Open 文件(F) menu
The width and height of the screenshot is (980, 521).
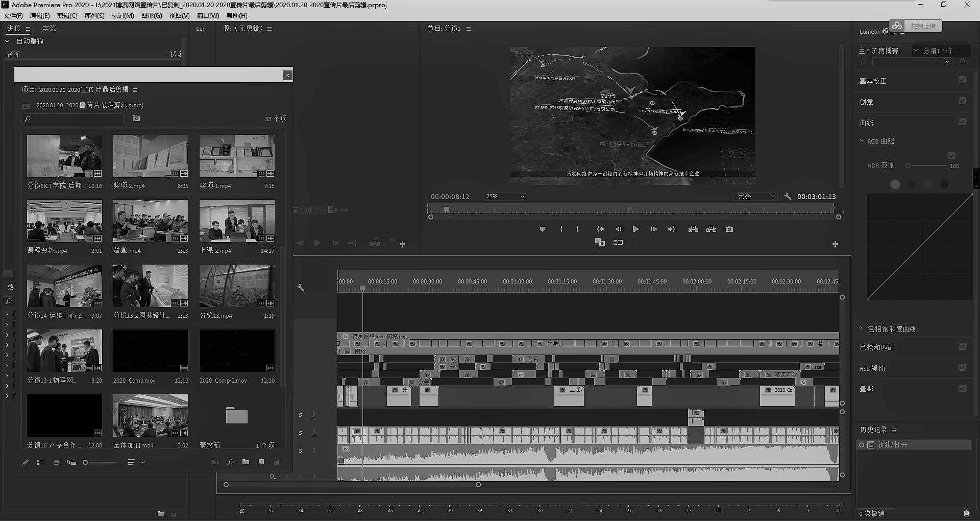13,16
